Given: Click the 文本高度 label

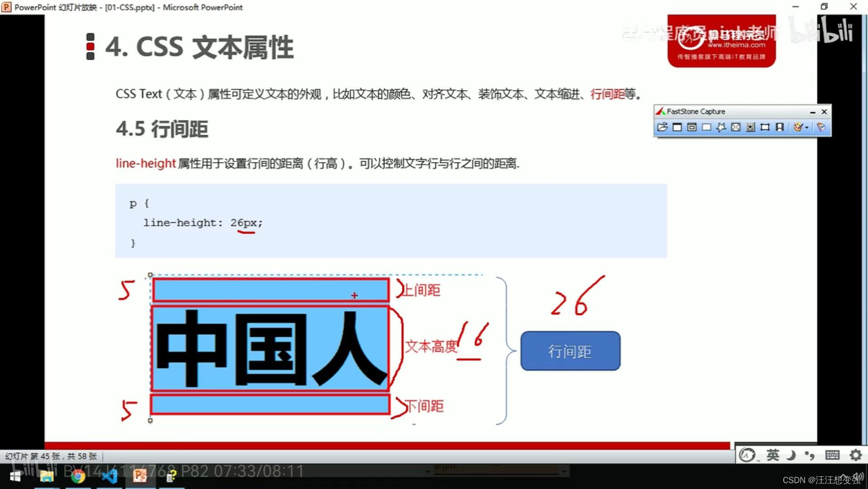Looking at the screenshot, I should 431,346.
